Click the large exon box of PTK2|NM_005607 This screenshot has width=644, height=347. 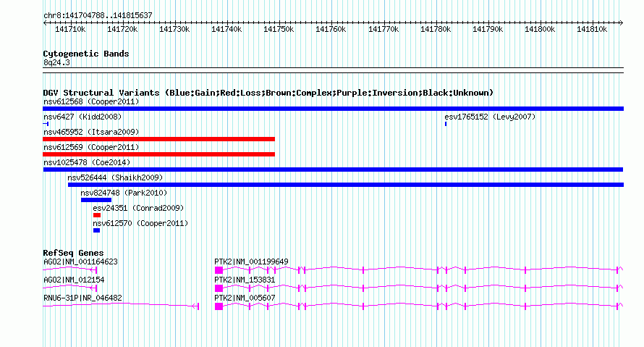(x=219, y=306)
